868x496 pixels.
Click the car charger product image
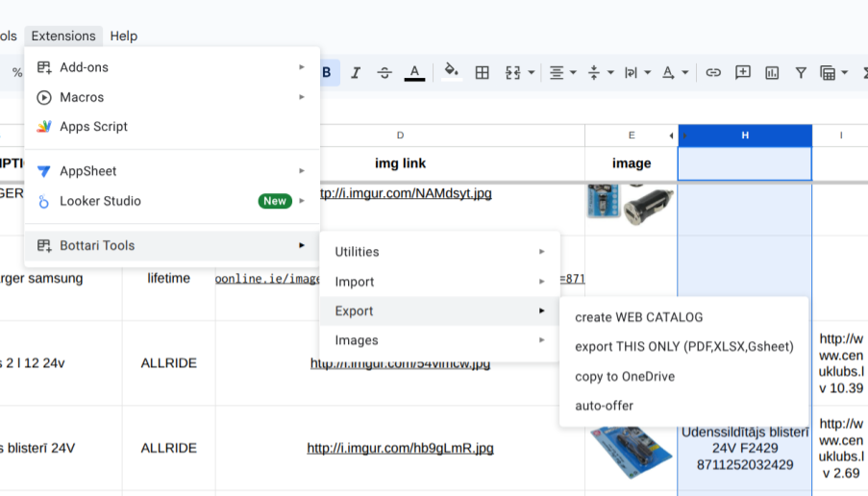632,205
